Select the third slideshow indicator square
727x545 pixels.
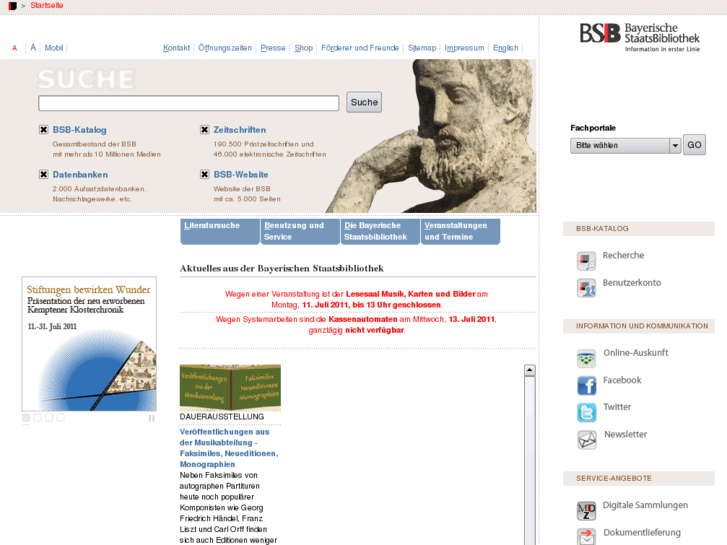coord(49,417)
